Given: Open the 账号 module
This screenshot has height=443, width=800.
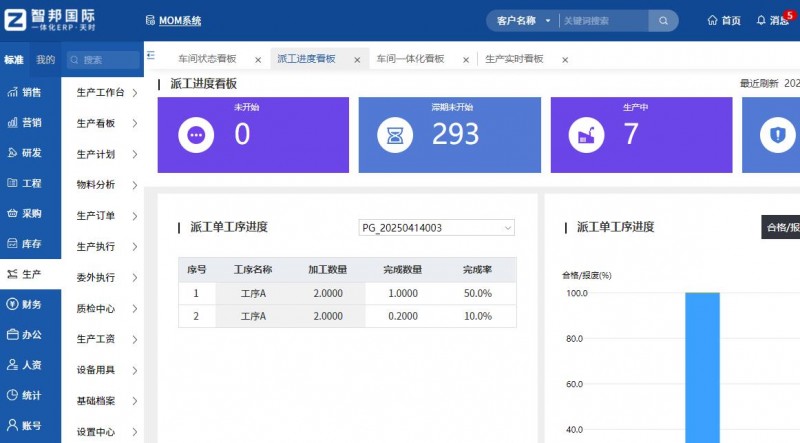Looking at the screenshot, I should [24, 425].
